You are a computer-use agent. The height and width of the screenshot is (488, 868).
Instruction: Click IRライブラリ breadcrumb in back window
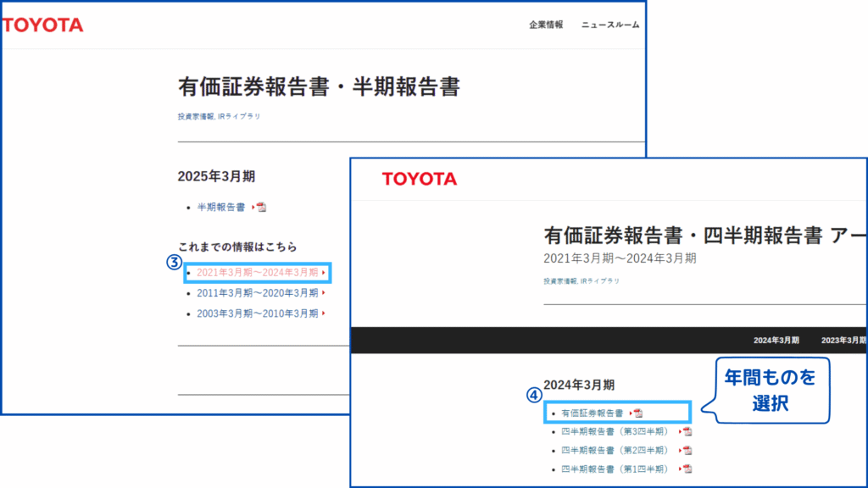click(x=239, y=116)
